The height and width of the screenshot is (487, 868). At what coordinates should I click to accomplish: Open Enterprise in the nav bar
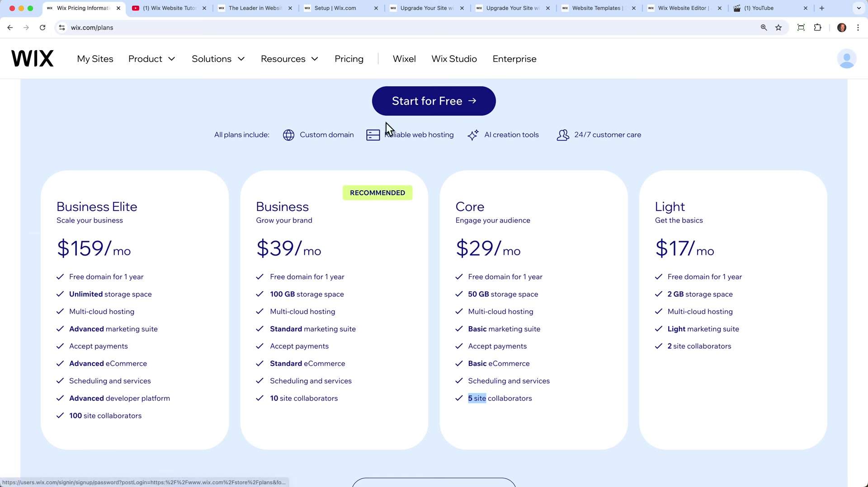[x=514, y=59]
